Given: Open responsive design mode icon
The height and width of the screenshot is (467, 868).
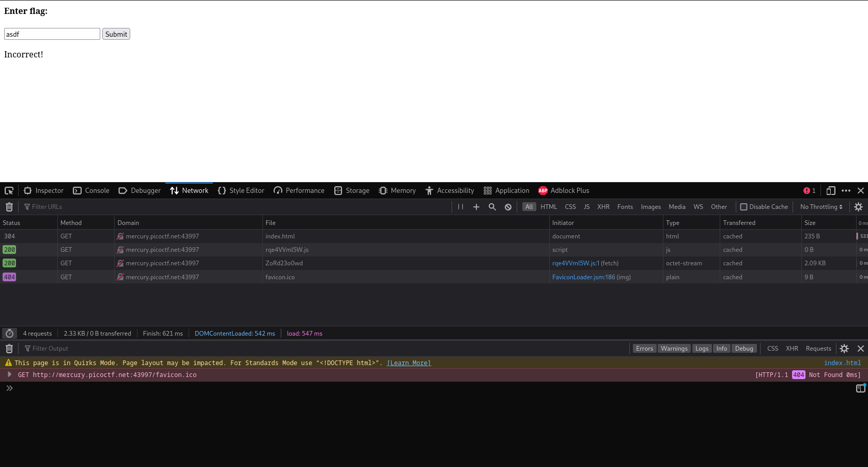Looking at the screenshot, I should (x=831, y=190).
